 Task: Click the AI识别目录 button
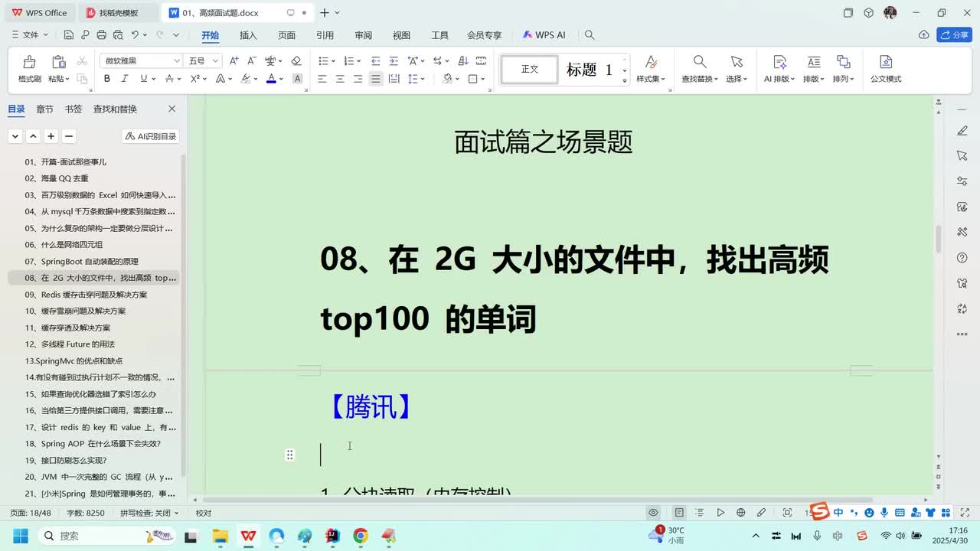click(x=151, y=136)
